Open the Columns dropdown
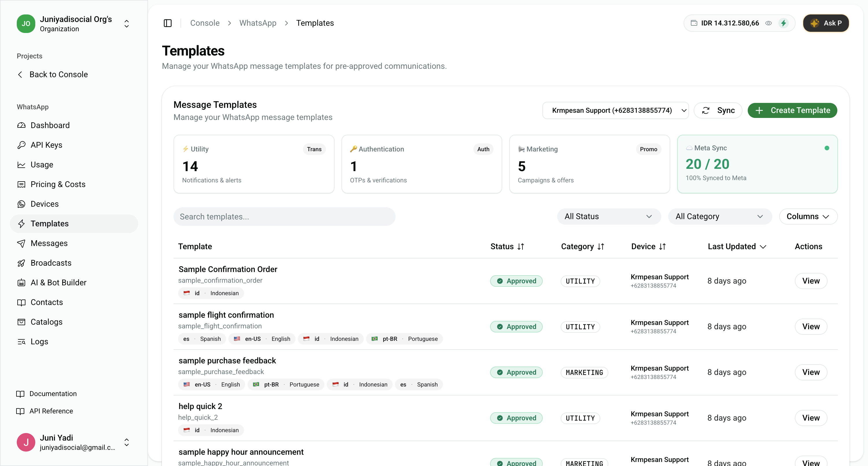Screen dimensions: 868x466 point(808,216)
